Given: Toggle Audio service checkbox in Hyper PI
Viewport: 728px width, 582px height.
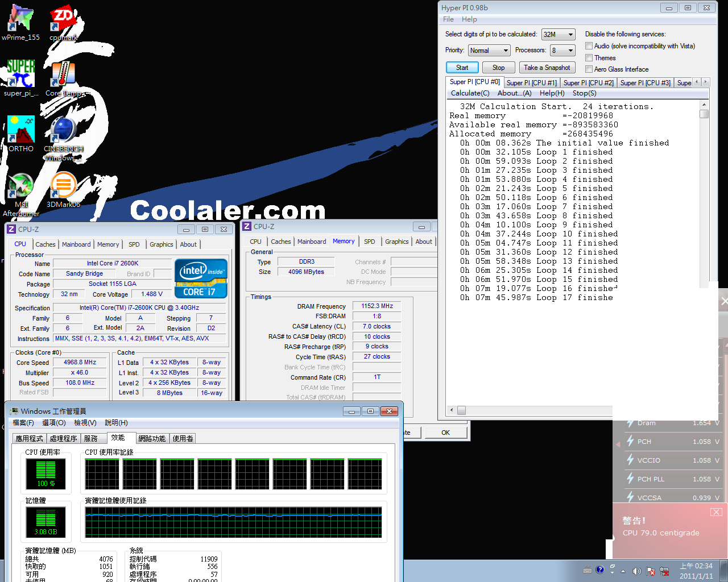Looking at the screenshot, I should tap(589, 46).
